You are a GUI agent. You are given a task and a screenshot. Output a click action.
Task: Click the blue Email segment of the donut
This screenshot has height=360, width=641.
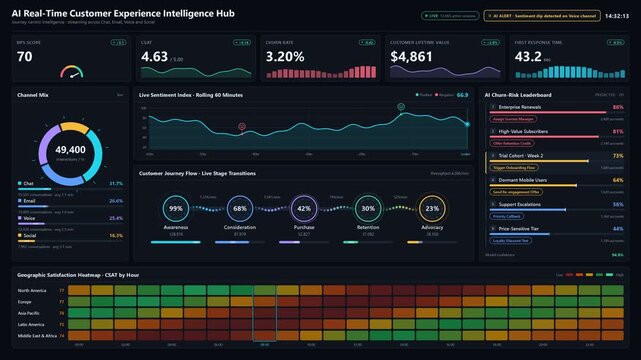coord(63,177)
